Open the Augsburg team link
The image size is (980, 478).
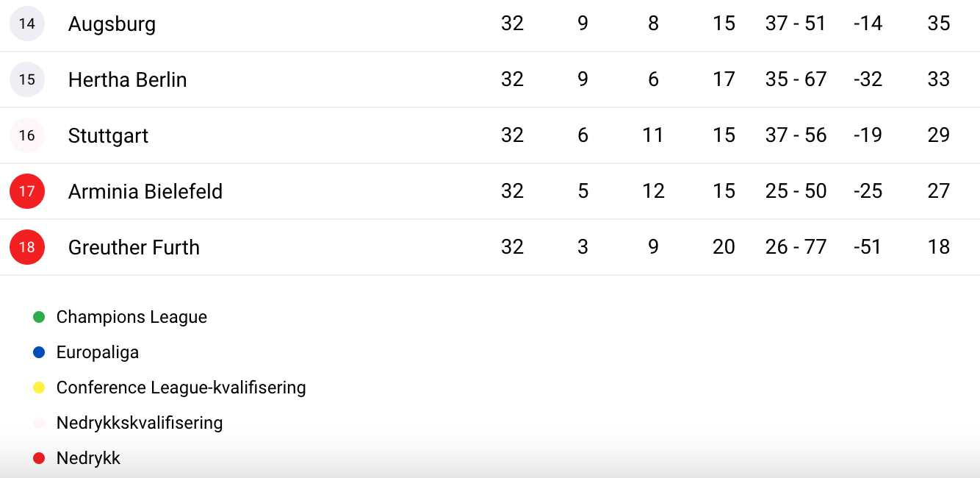coord(112,24)
